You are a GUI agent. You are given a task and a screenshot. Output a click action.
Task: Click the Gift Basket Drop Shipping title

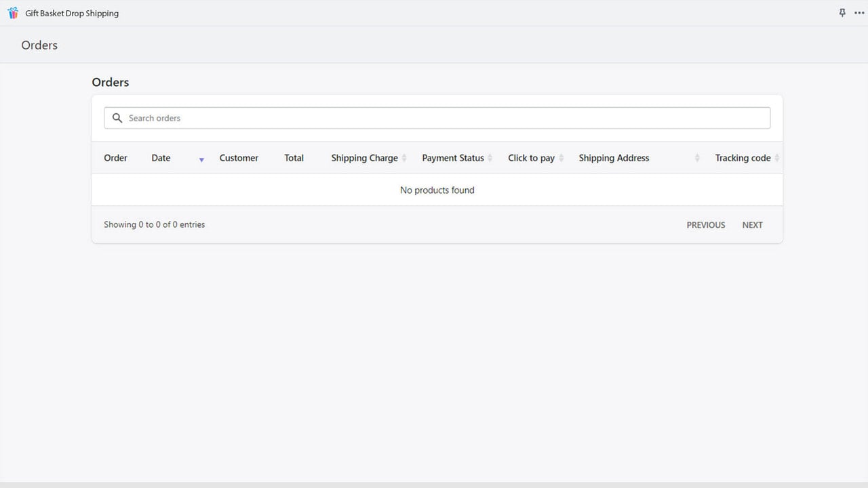(72, 13)
